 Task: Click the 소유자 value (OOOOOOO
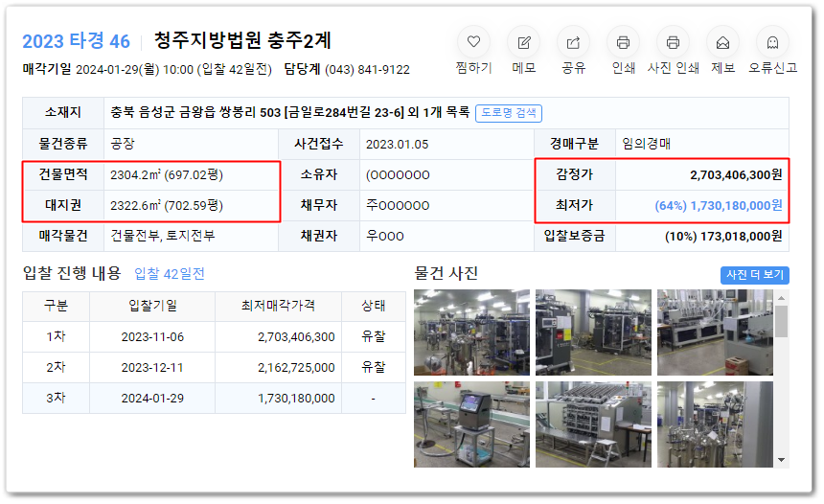click(x=398, y=175)
